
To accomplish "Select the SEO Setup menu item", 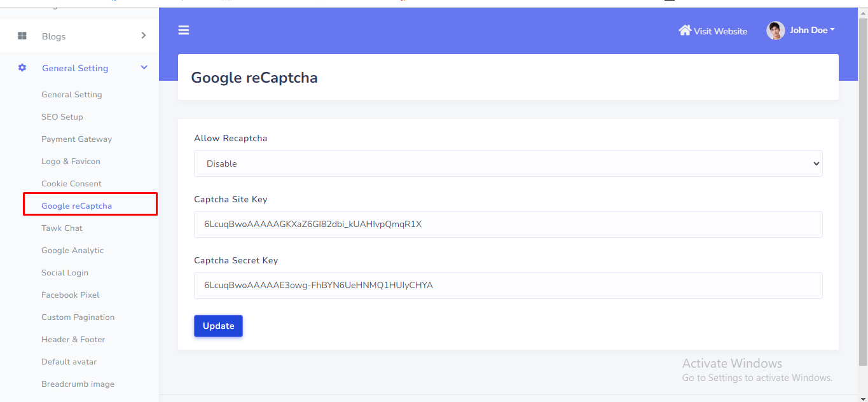I will [x=62, y=117].
